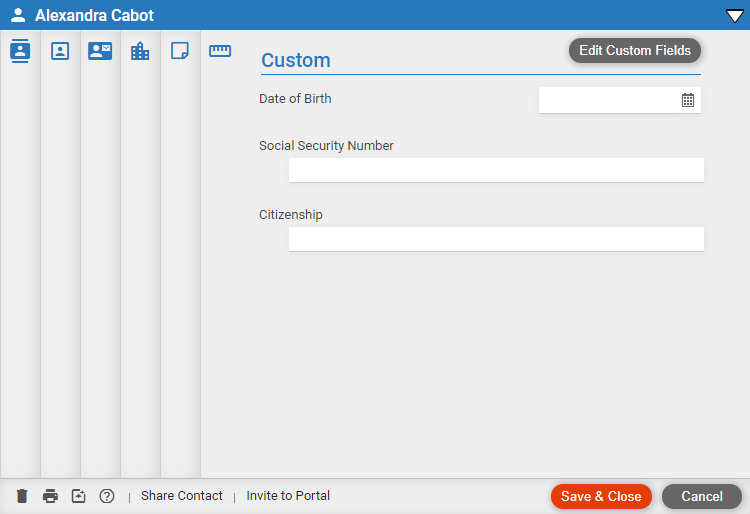Select the Custom fields ruler icon
Image resolution: width=750 pixels, height=514 pixels.
[220, 51]
